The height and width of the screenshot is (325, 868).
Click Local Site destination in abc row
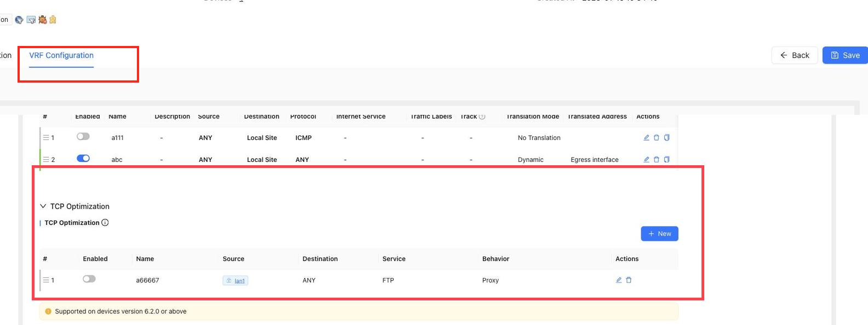pos(262,160)
